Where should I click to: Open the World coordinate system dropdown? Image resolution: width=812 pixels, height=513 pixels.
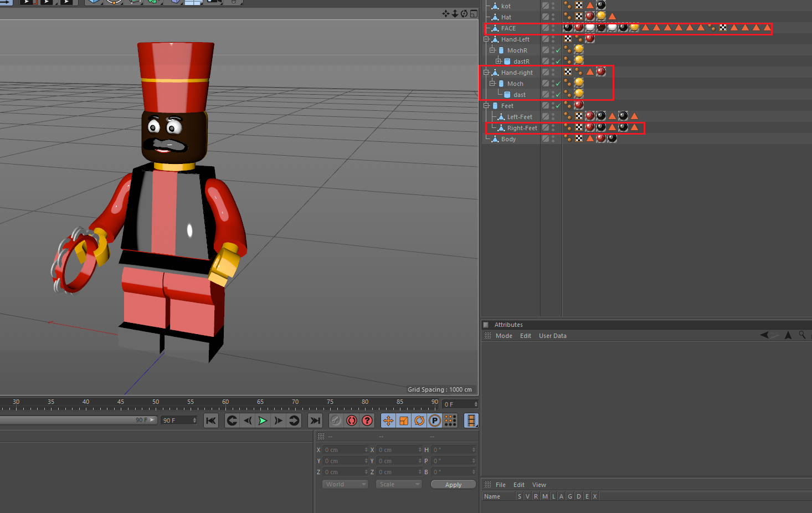pyautogui.click(x=345, y=484)
